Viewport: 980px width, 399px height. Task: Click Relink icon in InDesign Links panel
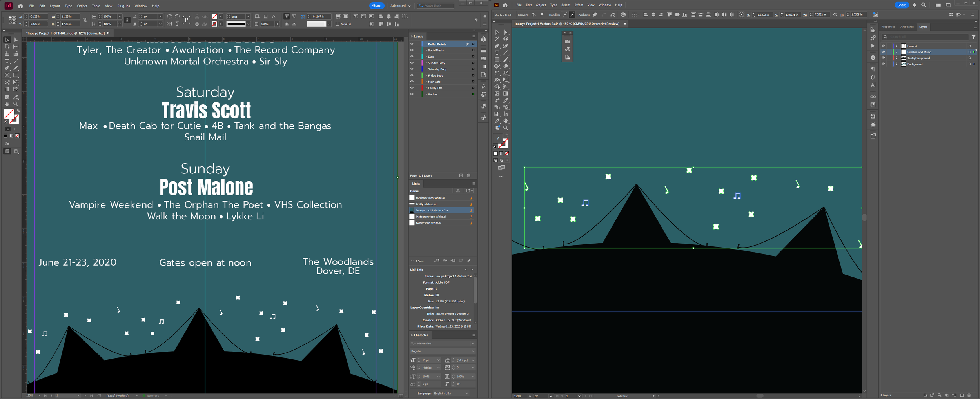pyautogui.click(x=445, y=261)
